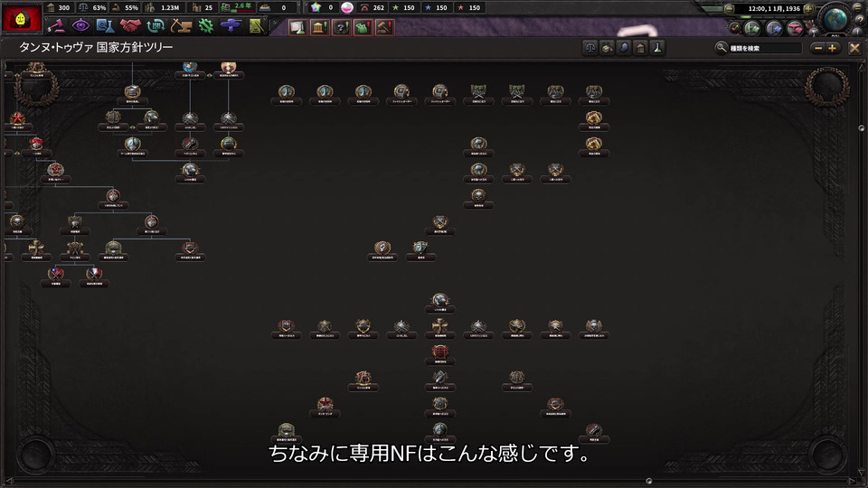Zoom in focus tree with plus button
Screen dimensions: 868x488
pyautogui.click(x=832, y=48)
